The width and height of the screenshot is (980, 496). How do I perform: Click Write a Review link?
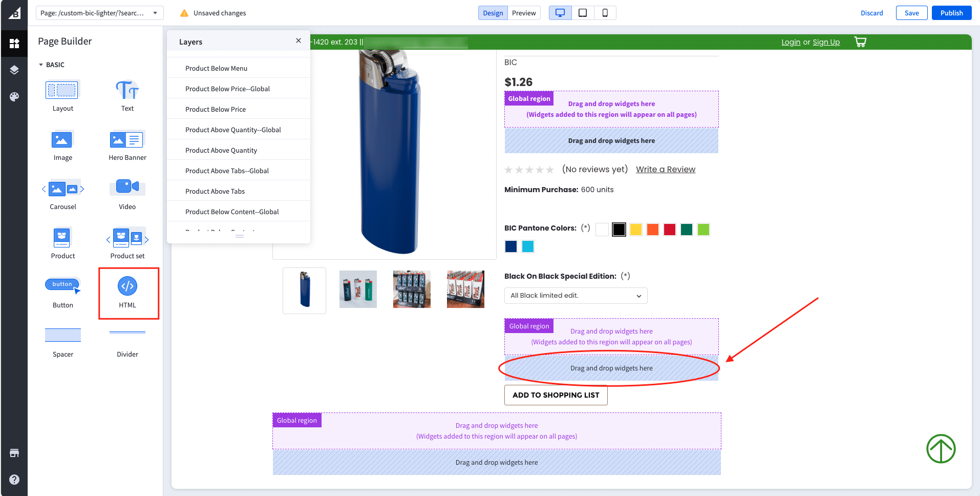666,169
